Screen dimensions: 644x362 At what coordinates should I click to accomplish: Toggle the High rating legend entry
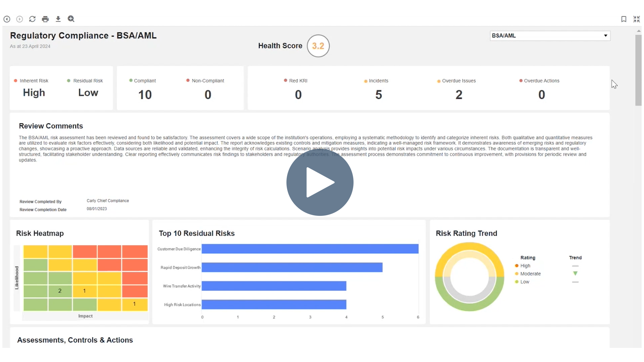(523, 265)
